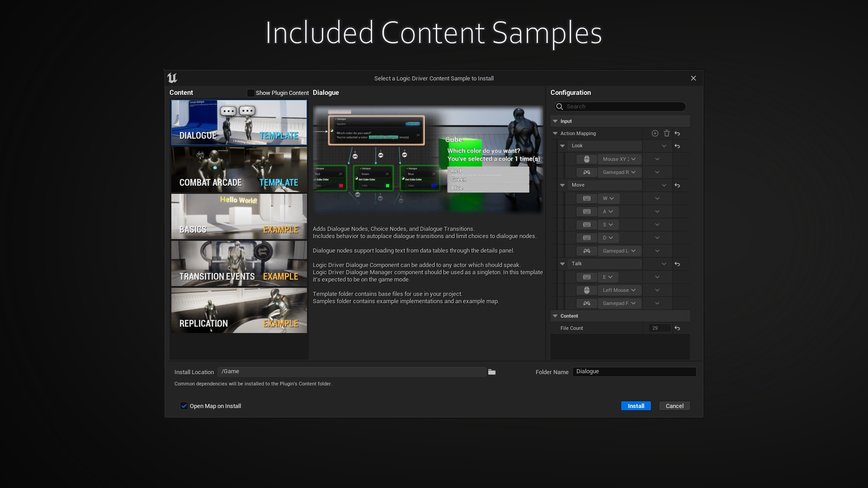Click the Install button to proceed
The width and height of the screenshot is (868, 488).
pyautogui.click(x=636, y=406)
